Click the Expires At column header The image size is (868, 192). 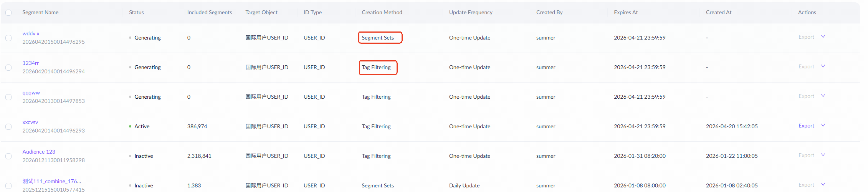coord(626,12)
